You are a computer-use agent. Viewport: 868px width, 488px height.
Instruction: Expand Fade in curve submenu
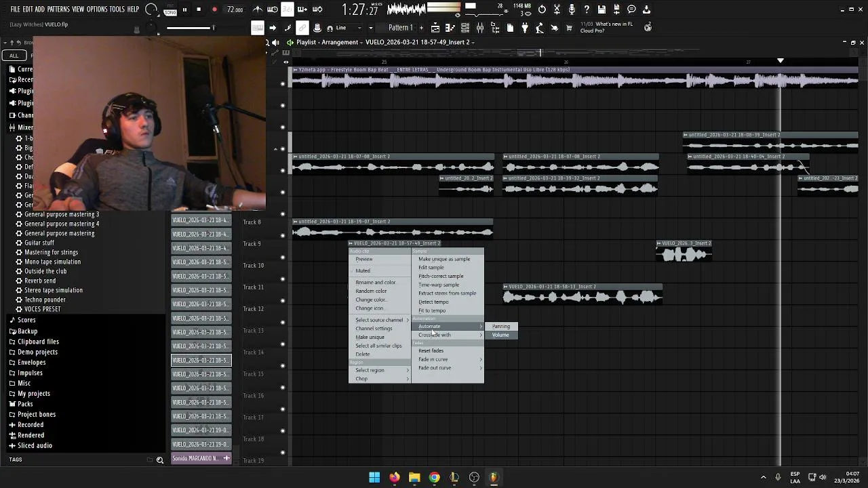pyautogui.click(x=449, y=359)
